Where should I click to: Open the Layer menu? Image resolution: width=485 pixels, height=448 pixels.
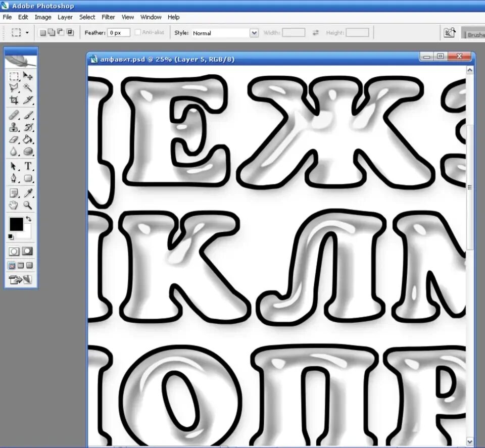tap(65, 17)
